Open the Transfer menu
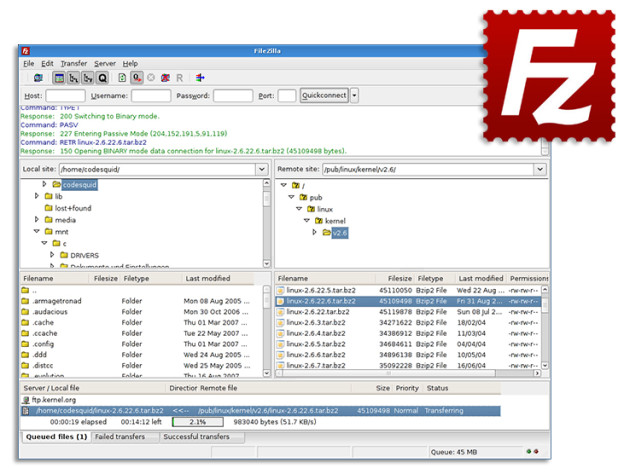The image size is (624, 474). click(x=74, y=64)
